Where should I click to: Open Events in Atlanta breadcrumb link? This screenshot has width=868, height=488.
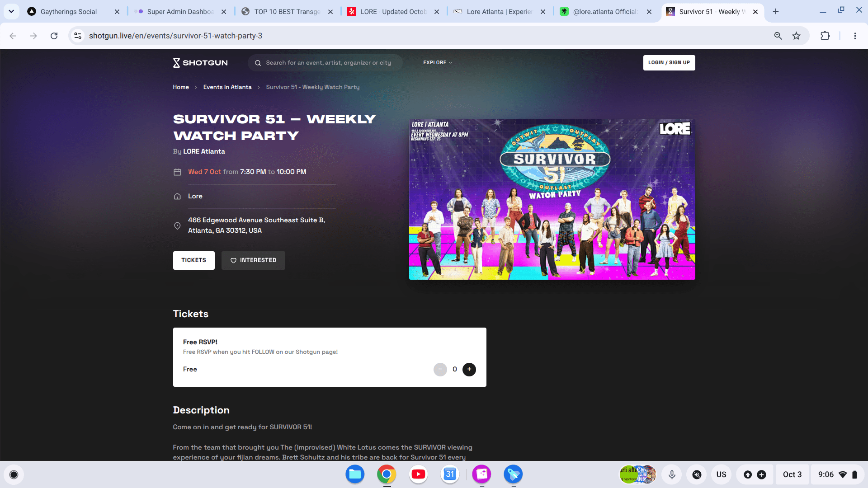coord(227,87)
